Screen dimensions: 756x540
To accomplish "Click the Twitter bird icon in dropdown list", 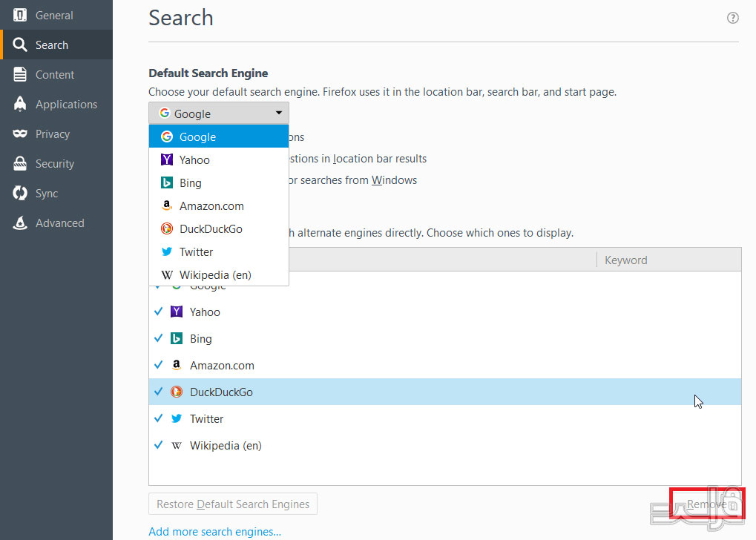I will point(167,251).
